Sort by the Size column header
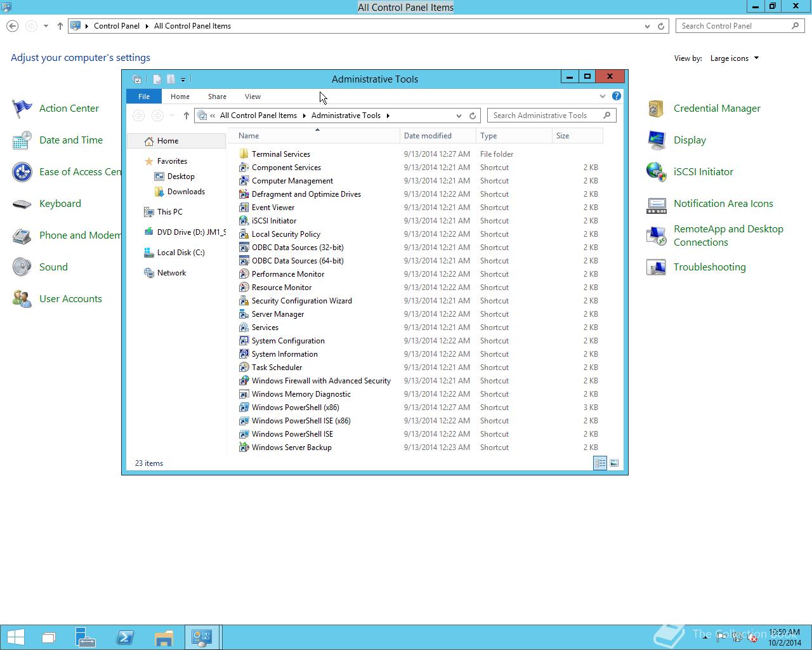The width and height of the screenshot is (812, 650). pyautogui.click(x=577, y=136)
